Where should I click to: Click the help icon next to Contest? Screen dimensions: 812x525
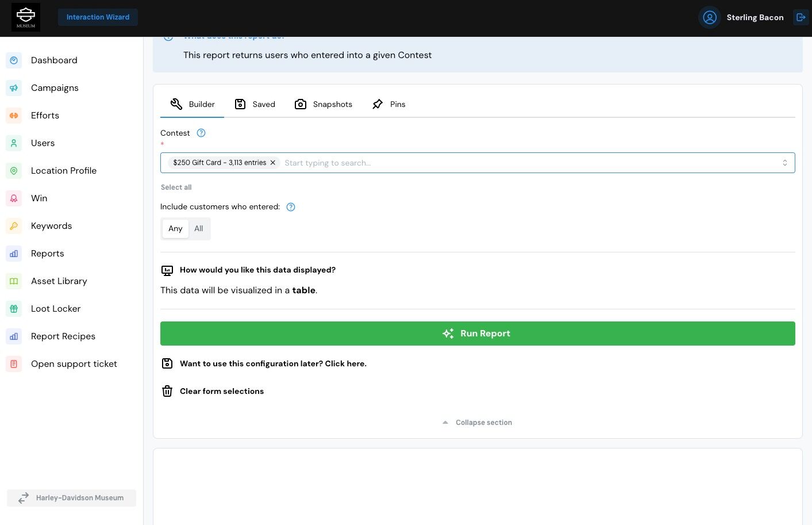click(201, 133)
